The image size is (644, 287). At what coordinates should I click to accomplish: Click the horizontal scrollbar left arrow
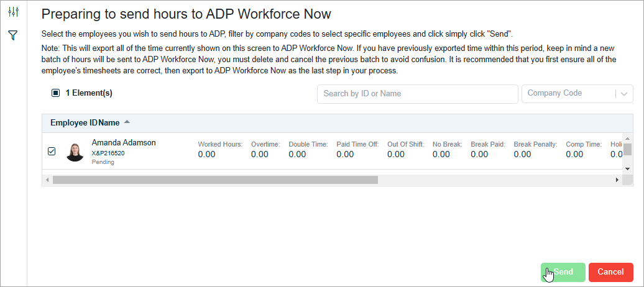click(x=47, y=180)
